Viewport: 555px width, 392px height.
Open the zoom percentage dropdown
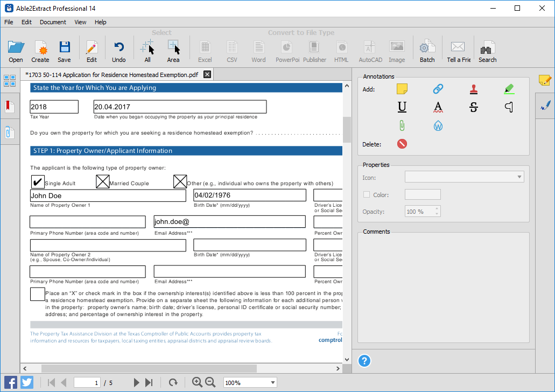coord(249,382)
